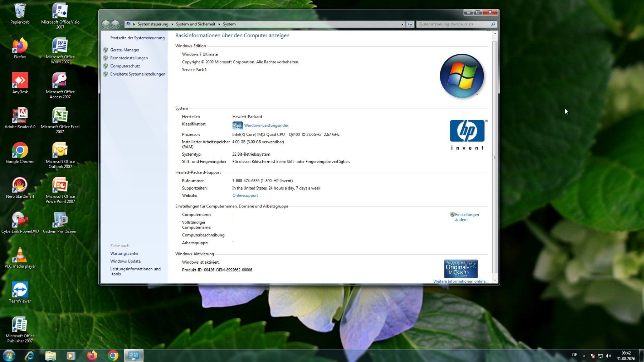Select the Nero StartSmart desktop icon
This screenshot has height=362, width=644.
[20, 188]
